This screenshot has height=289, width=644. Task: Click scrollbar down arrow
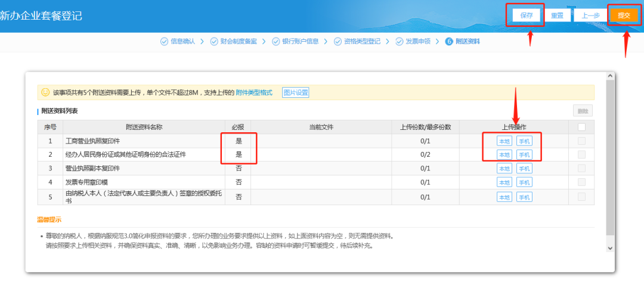click(x=610, y=248)
